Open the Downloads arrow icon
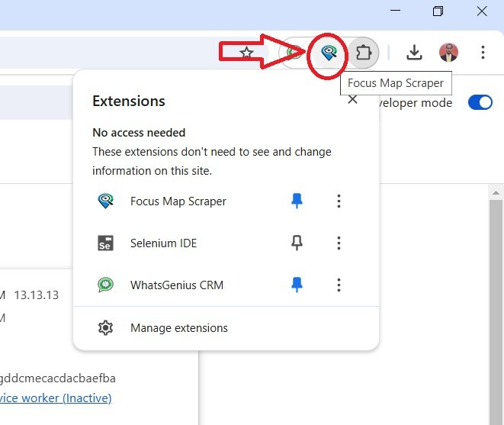 pos(413,52)
